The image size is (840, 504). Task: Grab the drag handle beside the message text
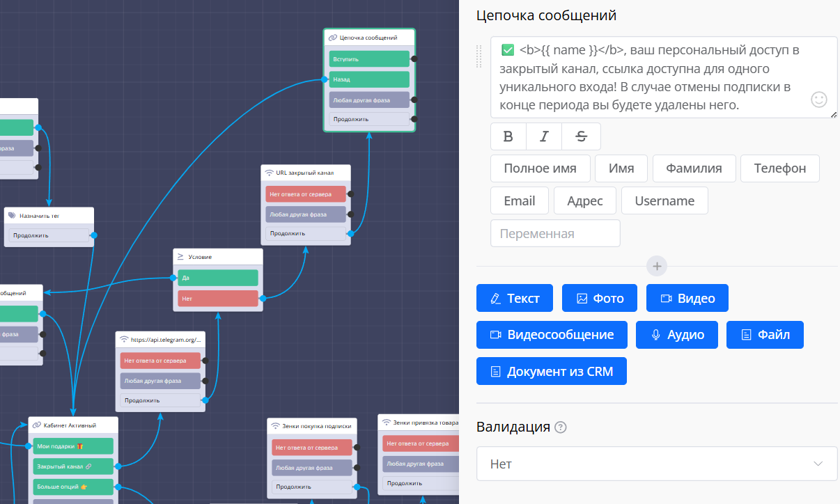[x=479, y=56]
